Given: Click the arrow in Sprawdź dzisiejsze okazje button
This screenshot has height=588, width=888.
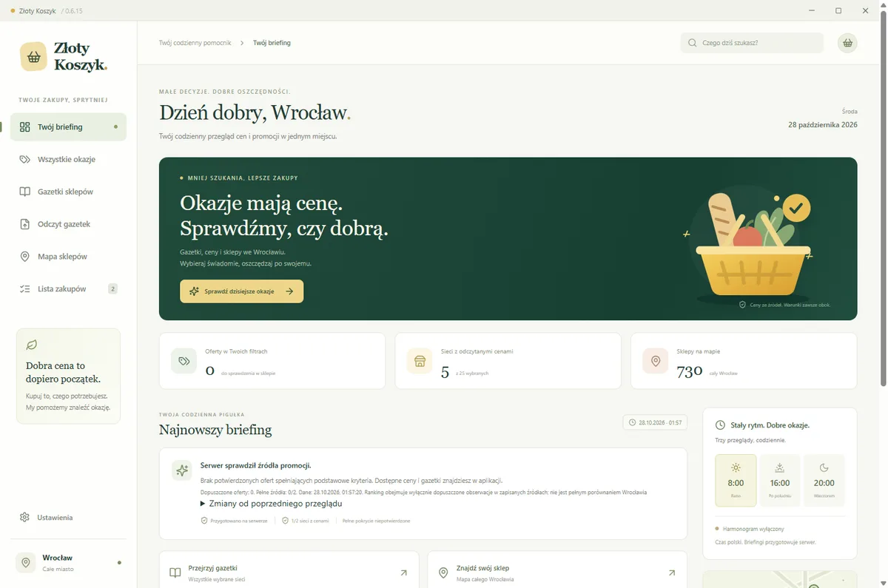Looking at the screenshot, I should pos(289,291).
